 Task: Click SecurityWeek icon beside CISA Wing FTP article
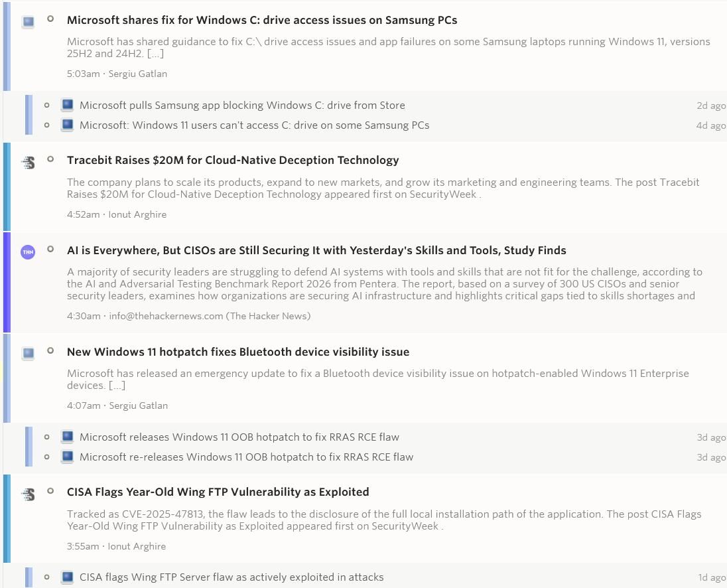[x=28, y=494]
